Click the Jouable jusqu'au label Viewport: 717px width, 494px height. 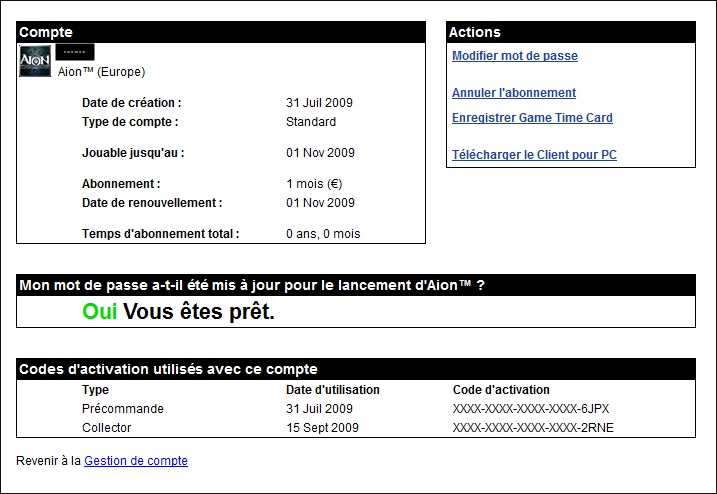click(133, 153)
